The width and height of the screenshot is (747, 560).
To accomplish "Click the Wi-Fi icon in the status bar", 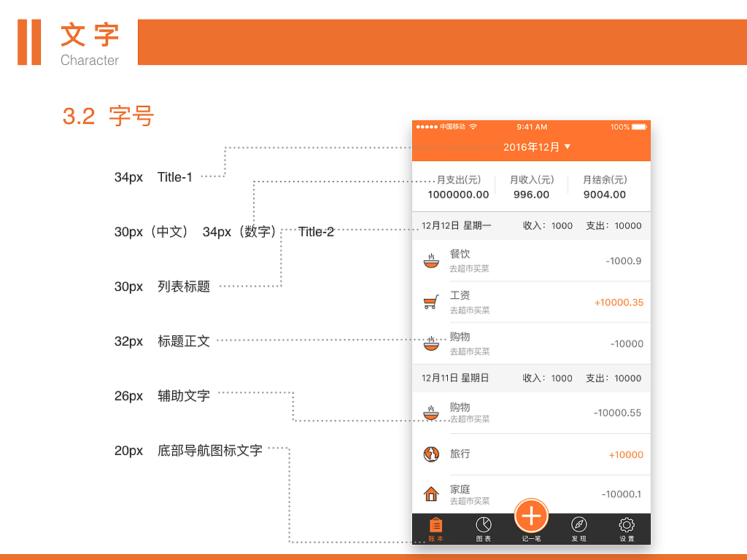I will (x=472, y=127).
